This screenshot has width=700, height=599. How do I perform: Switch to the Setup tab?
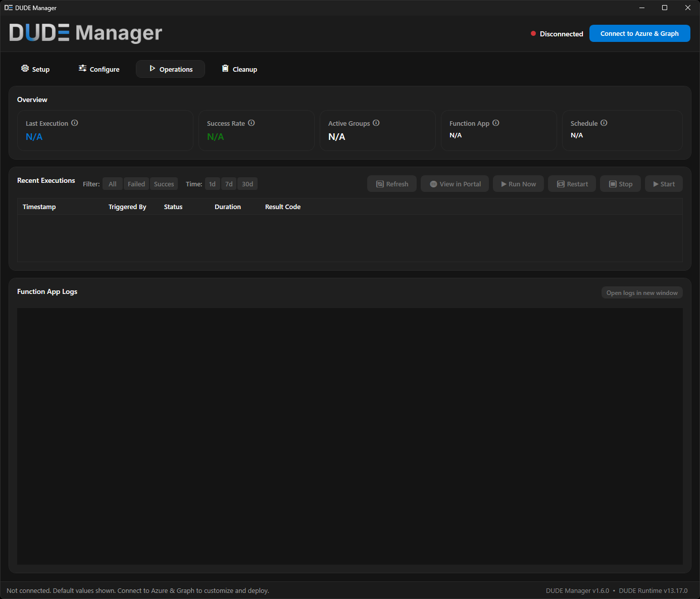coord(35,69)
